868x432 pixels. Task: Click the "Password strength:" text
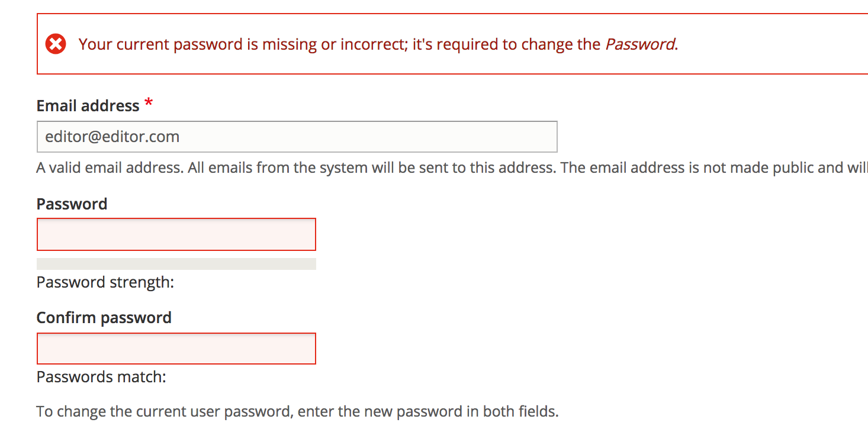pos(105,282)
